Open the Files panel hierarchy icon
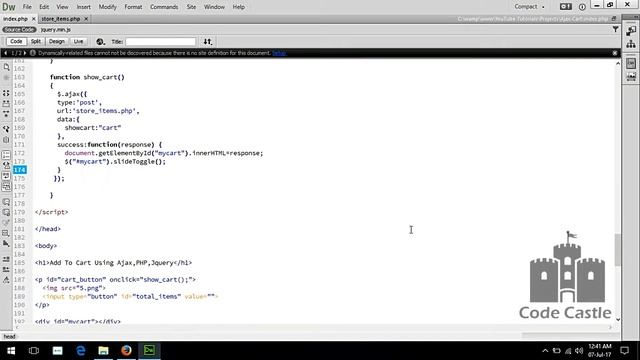The image size is (640, 360). click(x=631, y=44)
